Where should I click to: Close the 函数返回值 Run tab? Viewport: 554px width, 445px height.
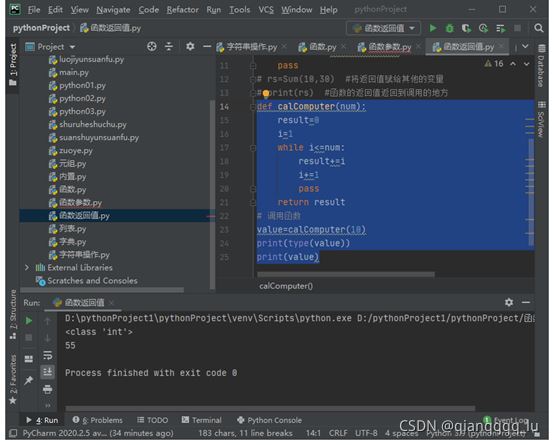click(111, 303)
